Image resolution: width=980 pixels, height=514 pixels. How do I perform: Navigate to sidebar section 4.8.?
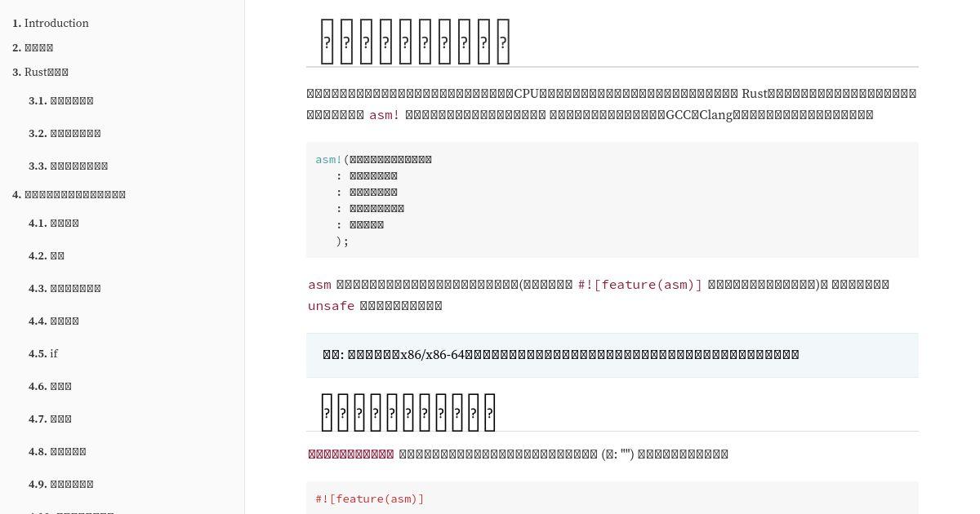pos(57,451)
